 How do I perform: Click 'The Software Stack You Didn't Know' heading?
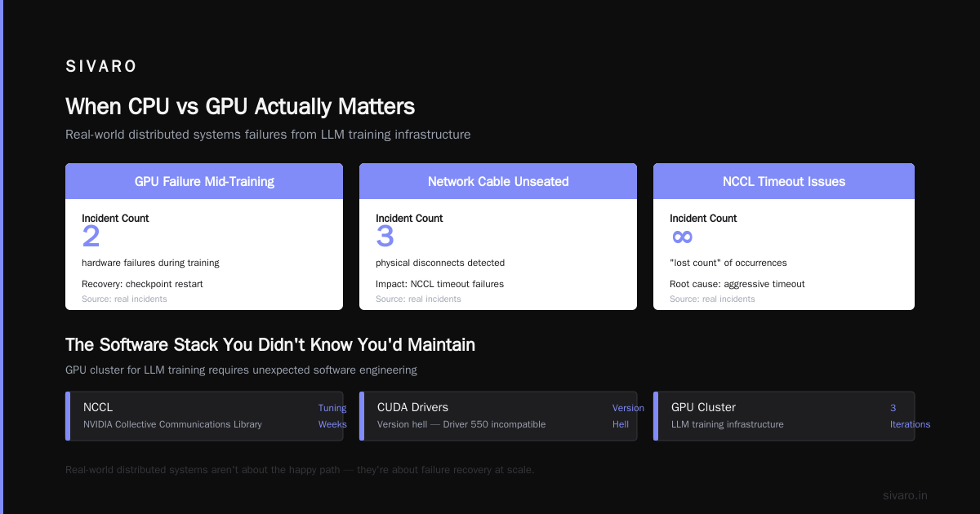pos(270,345)
